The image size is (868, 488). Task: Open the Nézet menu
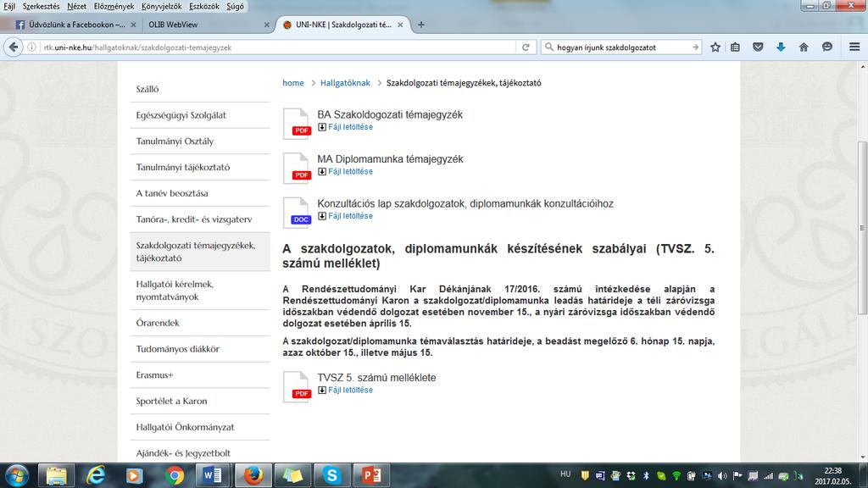click(76, 6)
